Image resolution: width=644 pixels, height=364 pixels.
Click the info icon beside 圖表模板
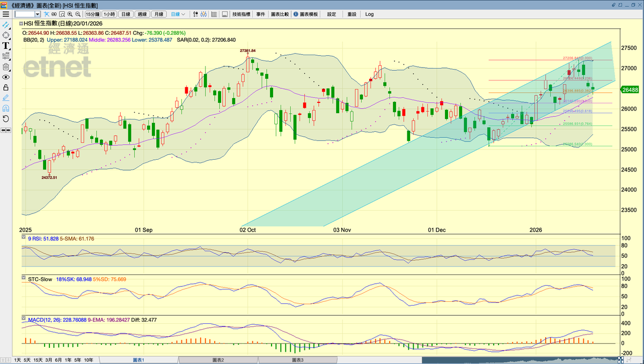(x=295, y=14)
